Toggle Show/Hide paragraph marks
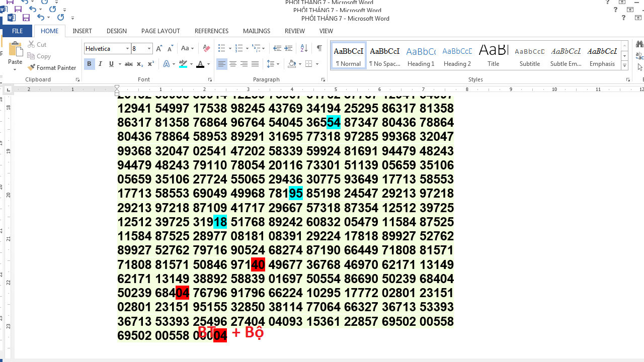The height and width of the screenshot is (362, 644). pos(319,49)
